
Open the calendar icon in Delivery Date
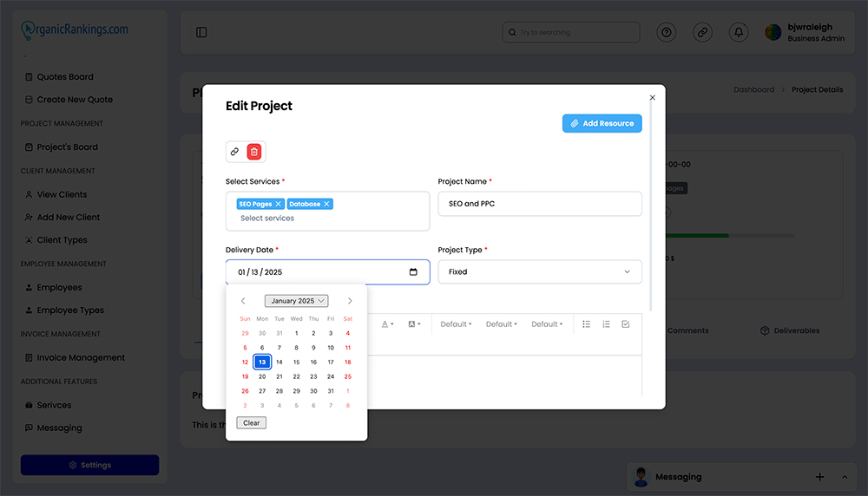tap(413, 272)
